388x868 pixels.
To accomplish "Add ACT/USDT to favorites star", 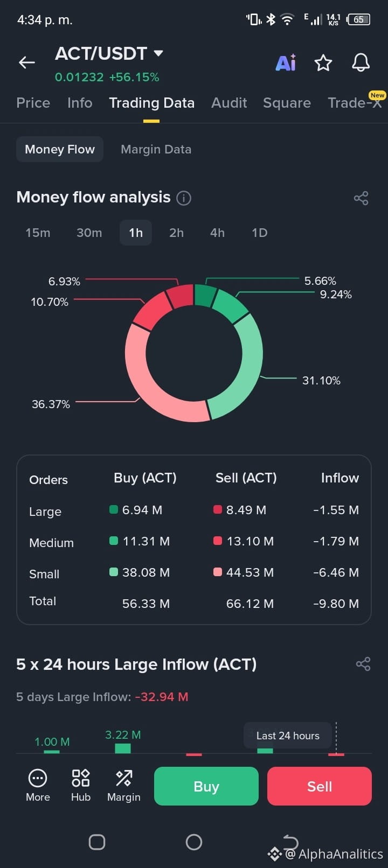I will 323,63.
